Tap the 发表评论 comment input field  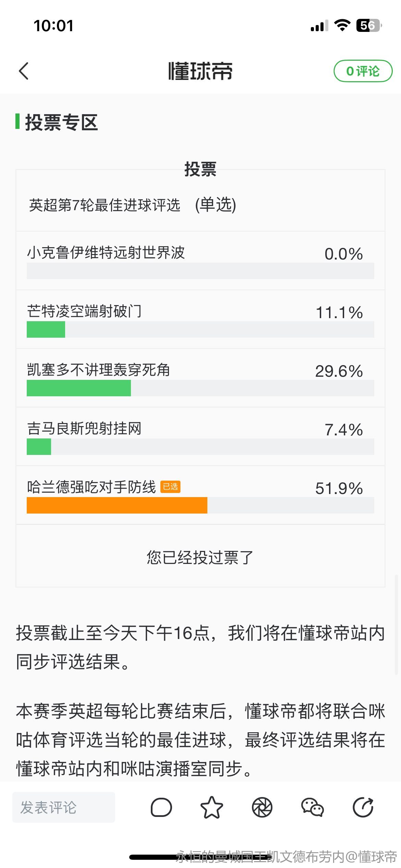pyautogui.click(x=64, y=807)
